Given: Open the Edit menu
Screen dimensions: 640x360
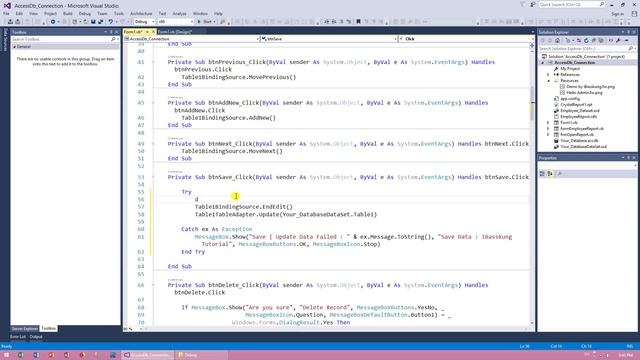Looking at the screenshot, I should pos(19,13).
